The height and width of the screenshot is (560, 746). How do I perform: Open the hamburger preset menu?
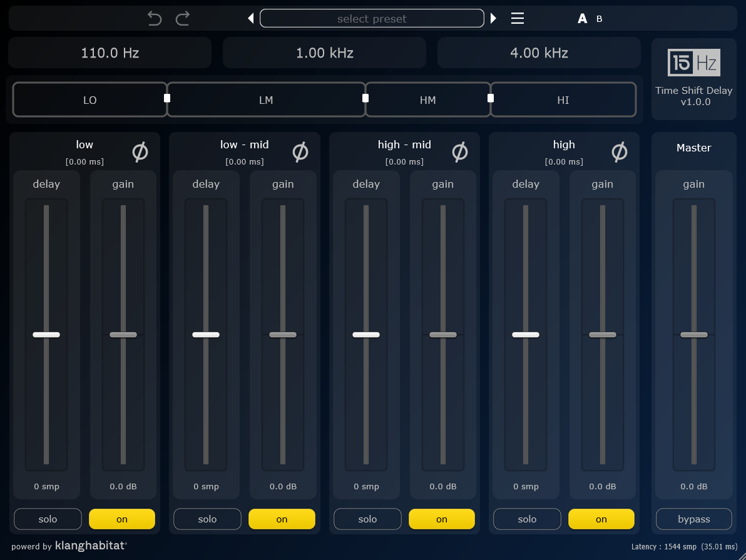[x=517, y=19]
